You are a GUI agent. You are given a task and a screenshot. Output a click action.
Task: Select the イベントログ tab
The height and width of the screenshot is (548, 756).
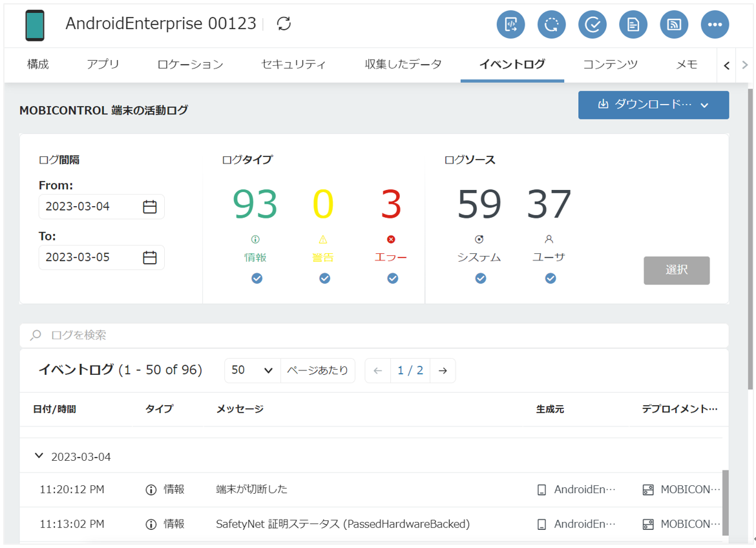click(x=512, y=64)
